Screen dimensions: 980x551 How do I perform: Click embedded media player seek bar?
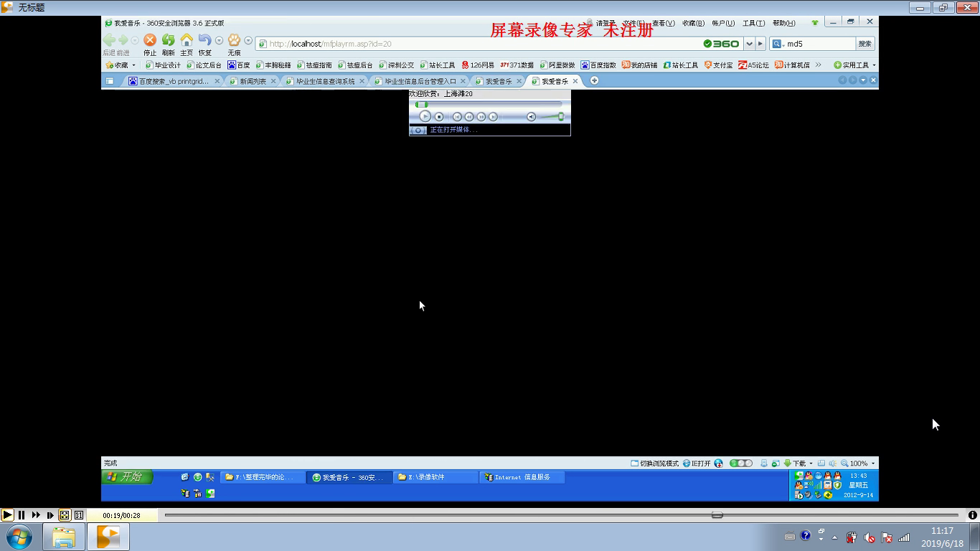pyautogui.click(x=489, y=105)
